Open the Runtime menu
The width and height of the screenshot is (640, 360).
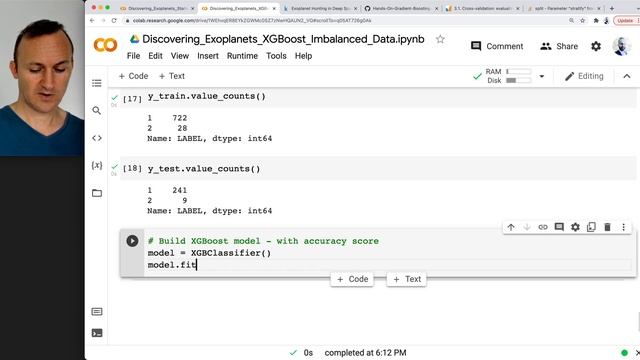[242, 56]
